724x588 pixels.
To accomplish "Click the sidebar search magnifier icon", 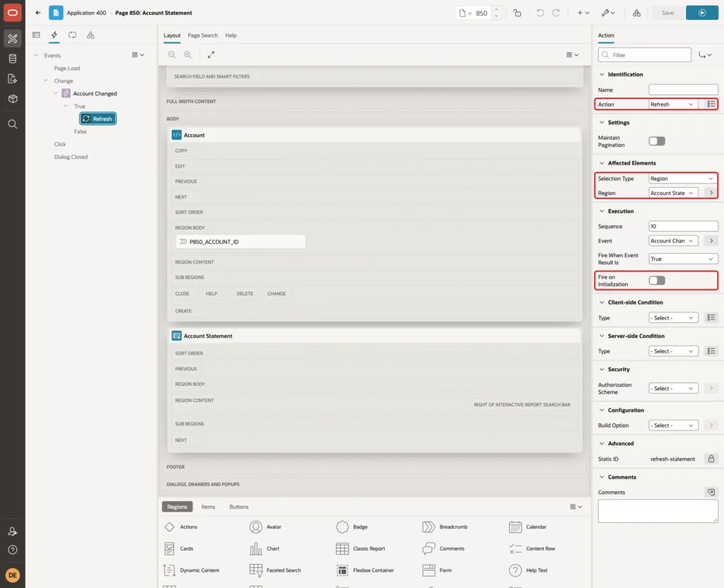I will [x=13, y=124].
